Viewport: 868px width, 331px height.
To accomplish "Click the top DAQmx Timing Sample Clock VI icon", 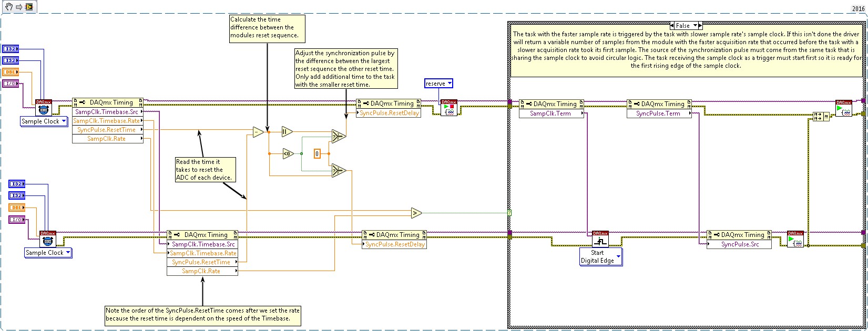I will point(44,108).
